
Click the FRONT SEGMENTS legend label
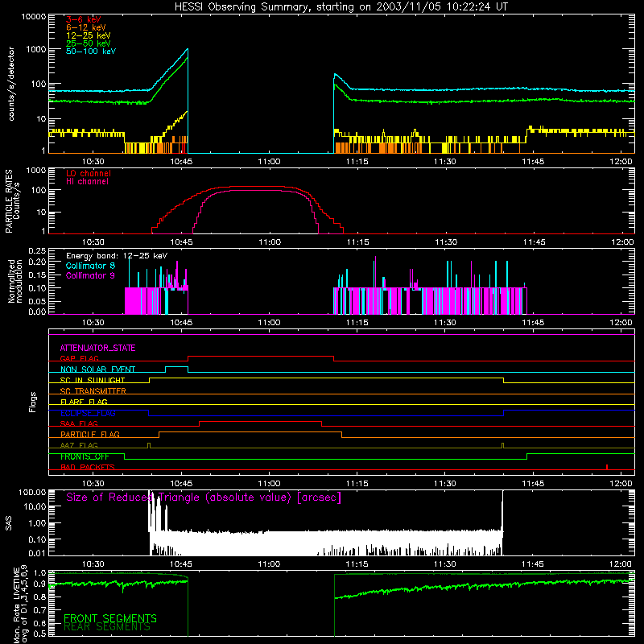tap(110, 618)
